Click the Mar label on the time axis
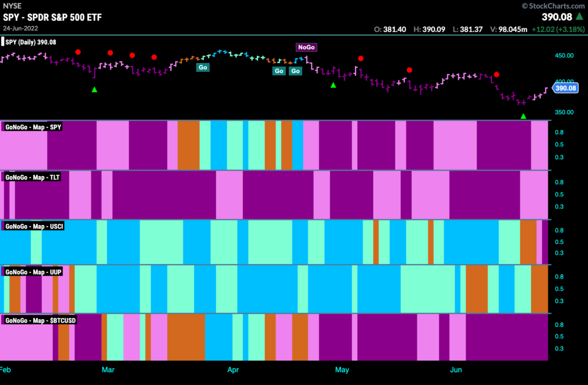Image resolution: width=588 pixels, height=385 pixels. [108, 370]
